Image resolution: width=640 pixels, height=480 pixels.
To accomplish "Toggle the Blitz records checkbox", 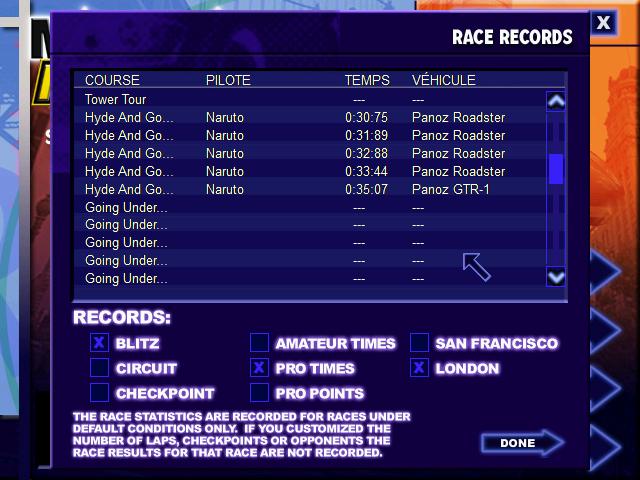I will tap(99, 343).
